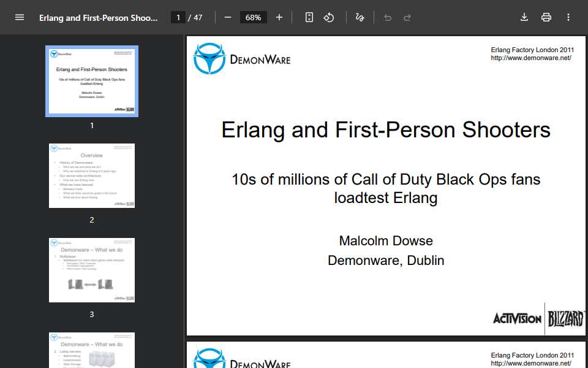Click the 'Demonware, Dublin' text
Screen dimensions: 588x368
pos(386,260)
